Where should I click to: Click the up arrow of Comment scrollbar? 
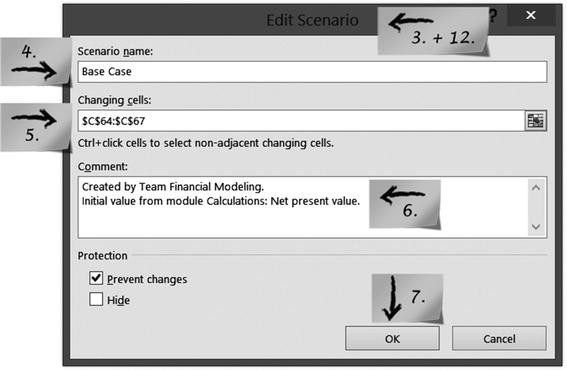pyautogui.click(x=536, y=187)
